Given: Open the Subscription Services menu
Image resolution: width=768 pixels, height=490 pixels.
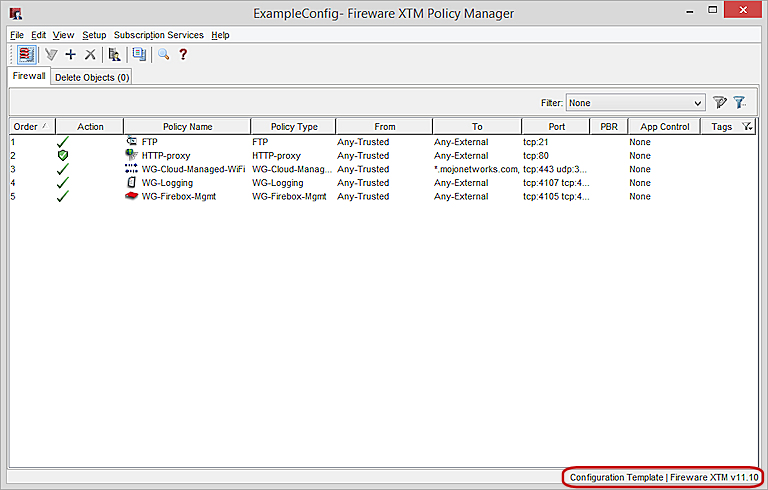Looking at the screenshot, I should pyautogui.click(x=158, y=35).
